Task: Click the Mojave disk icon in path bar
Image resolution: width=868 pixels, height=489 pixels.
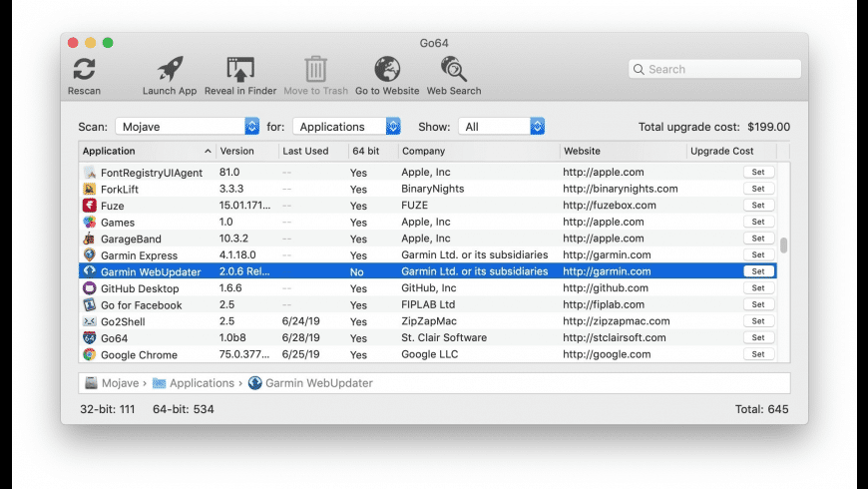Action: (91, 382)
